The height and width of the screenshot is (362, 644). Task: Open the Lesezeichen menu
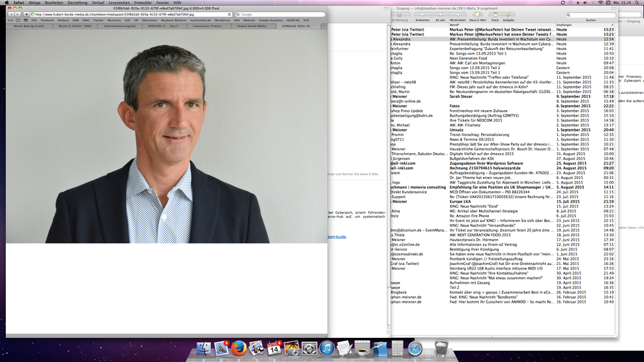119,3
